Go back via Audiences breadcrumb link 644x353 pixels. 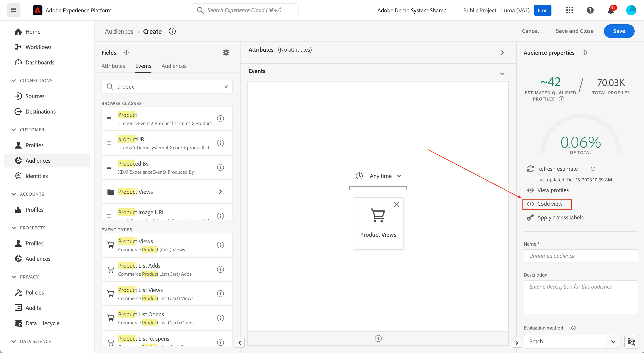(119, 31)
